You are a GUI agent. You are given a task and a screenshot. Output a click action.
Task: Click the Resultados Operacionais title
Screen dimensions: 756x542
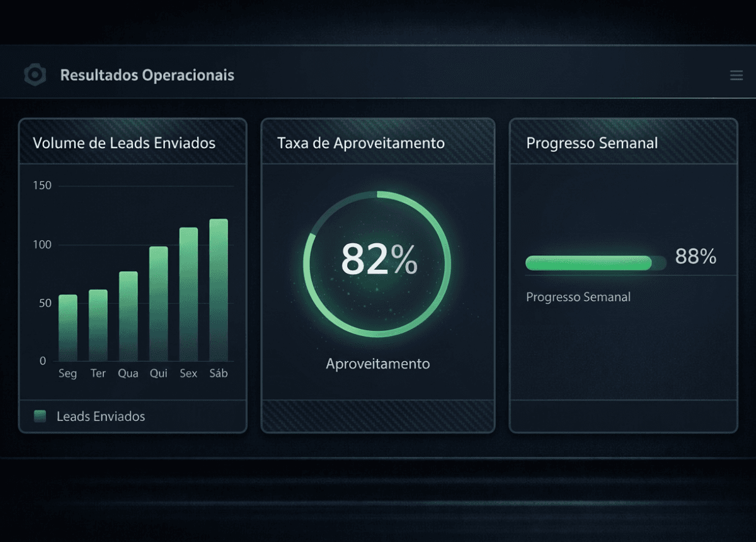147,75
